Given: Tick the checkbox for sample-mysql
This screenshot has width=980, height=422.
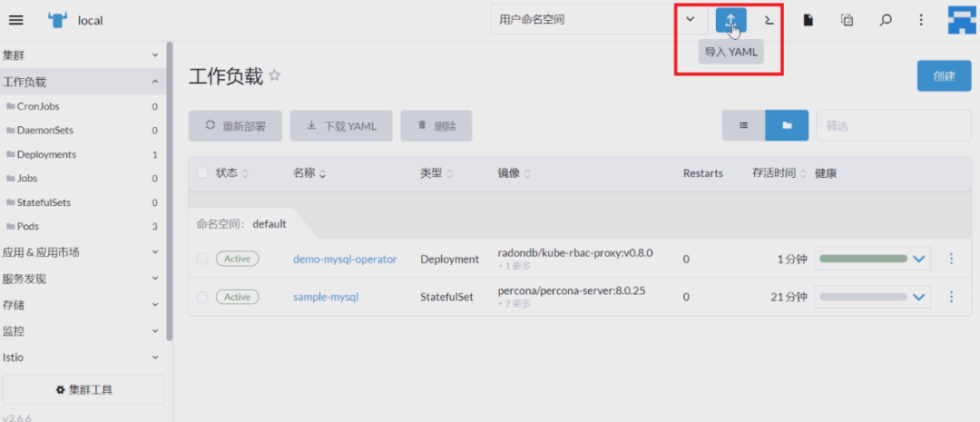Looking at the screenshot, I should coord(202,297).
